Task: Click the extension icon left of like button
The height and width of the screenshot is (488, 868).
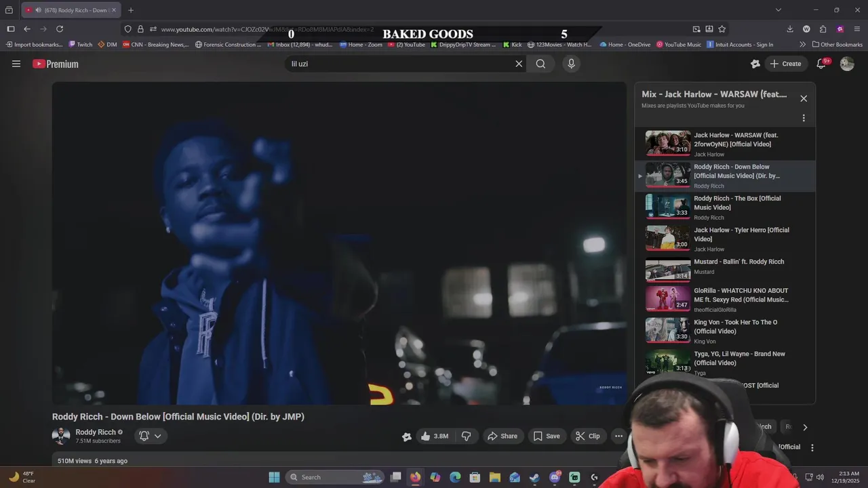Action: pos(406,436)
